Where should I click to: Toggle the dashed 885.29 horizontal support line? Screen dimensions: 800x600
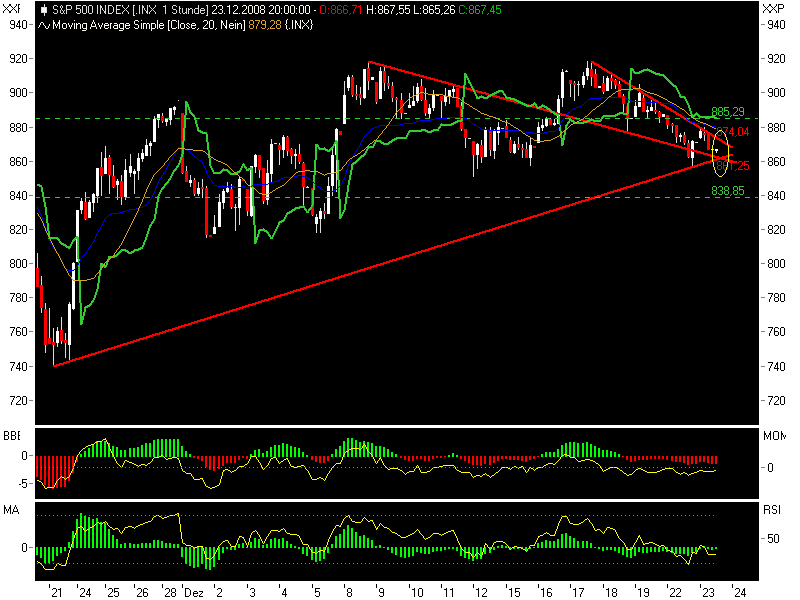[x=400, y=117]
